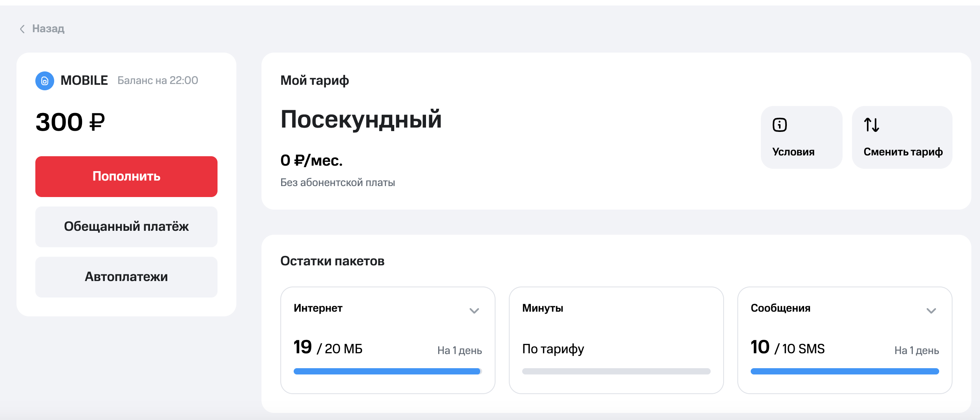The height and width of the screenshot is (420, 980).
Task: Click the back chevron arrow icon
Action: point(22,29)
